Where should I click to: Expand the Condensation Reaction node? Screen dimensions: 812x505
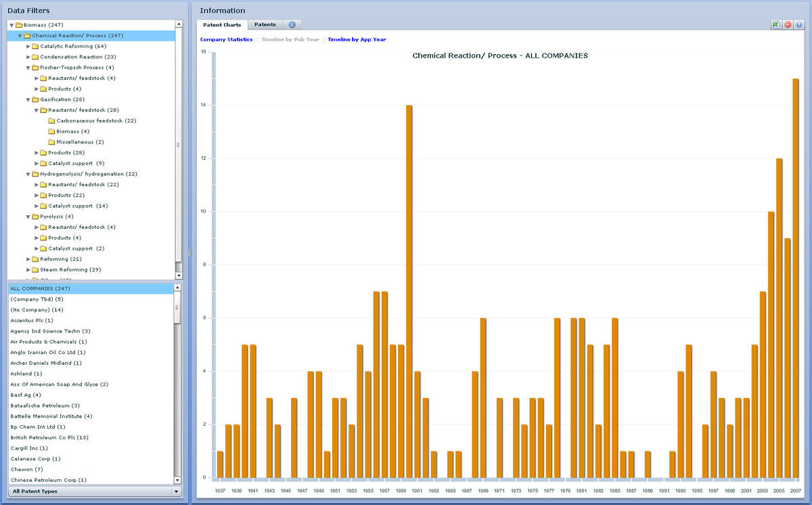click(x=30, y=56)
